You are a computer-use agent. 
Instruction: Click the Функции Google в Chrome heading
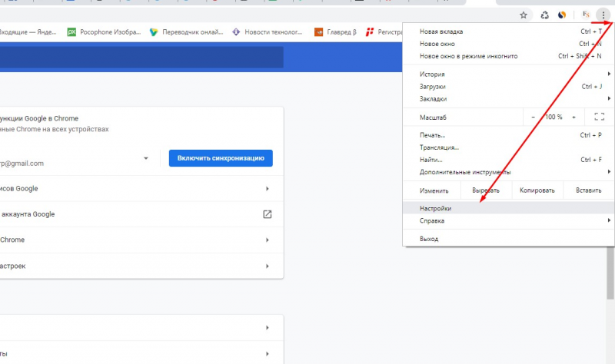[x=39, y=118]
